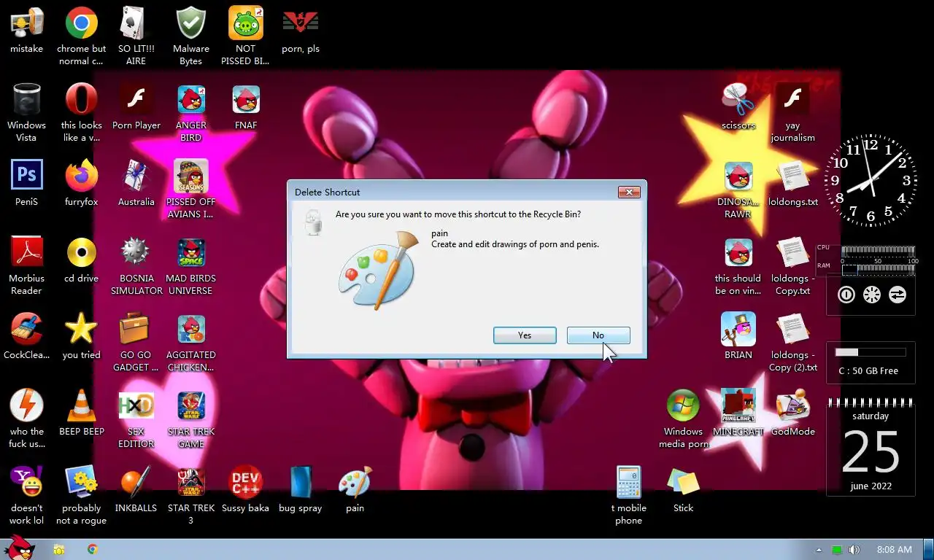Select the 'NOT PISSED BI...' pig icon

pos(246,36)
